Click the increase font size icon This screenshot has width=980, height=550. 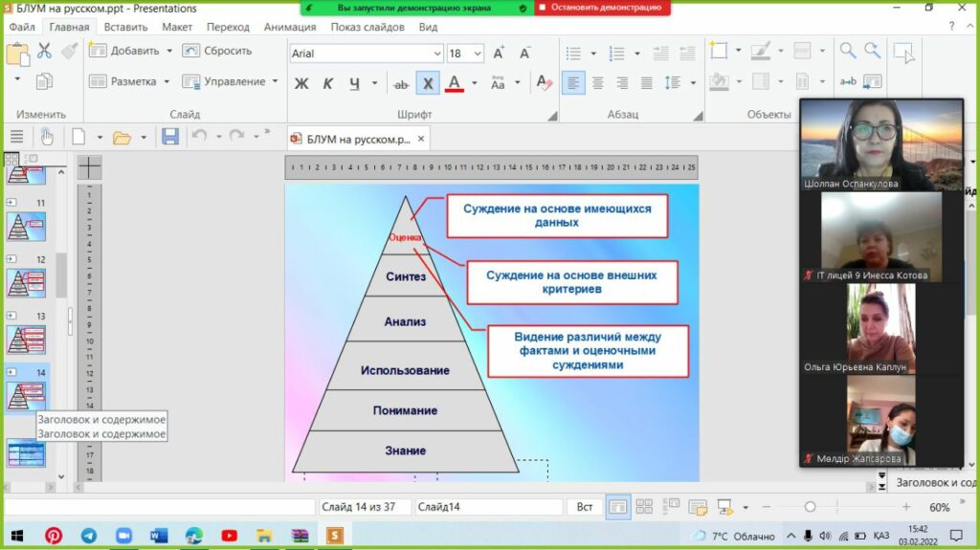click(499, 54)
